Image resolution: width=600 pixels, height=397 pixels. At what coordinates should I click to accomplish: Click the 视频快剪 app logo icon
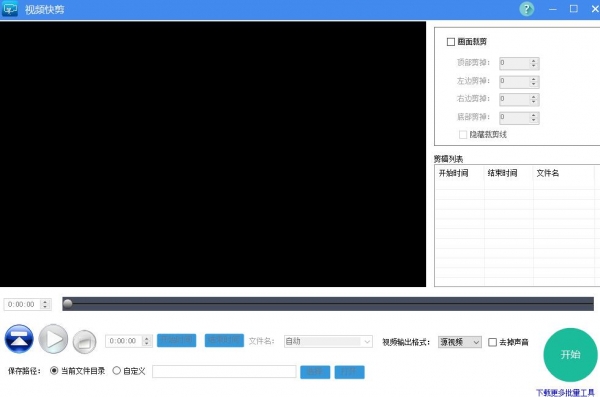(10, 9)
